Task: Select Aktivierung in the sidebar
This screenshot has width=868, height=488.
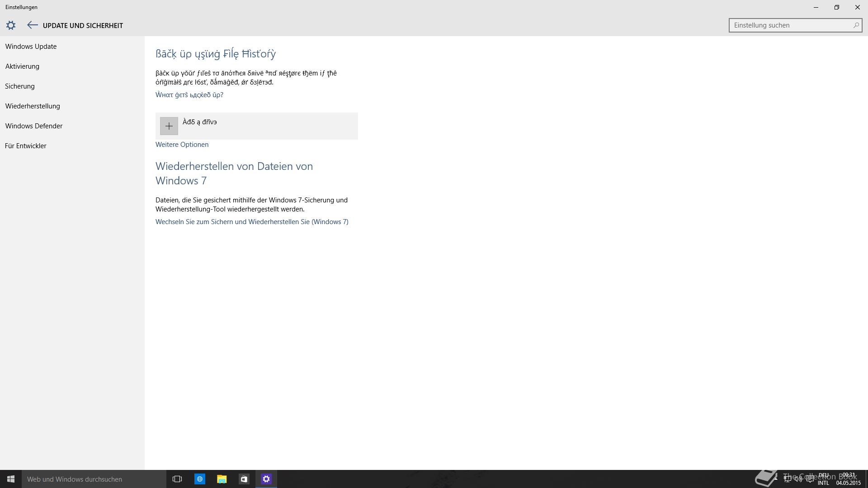Action: (22, 66)
